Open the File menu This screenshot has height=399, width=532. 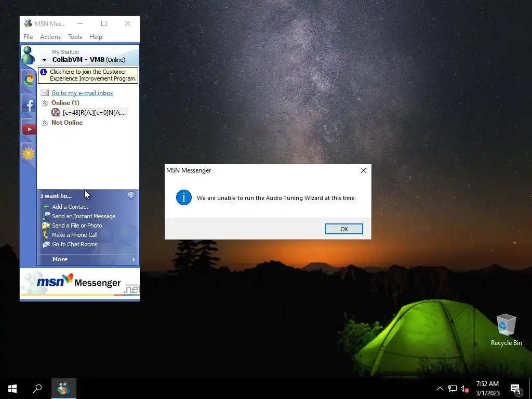tap(28, 37)
